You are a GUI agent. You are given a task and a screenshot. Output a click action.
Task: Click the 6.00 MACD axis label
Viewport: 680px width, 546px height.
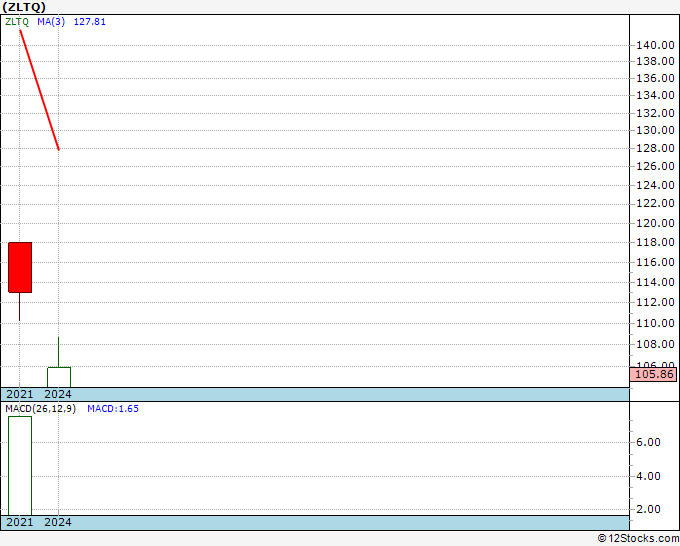tap(648, 442)
